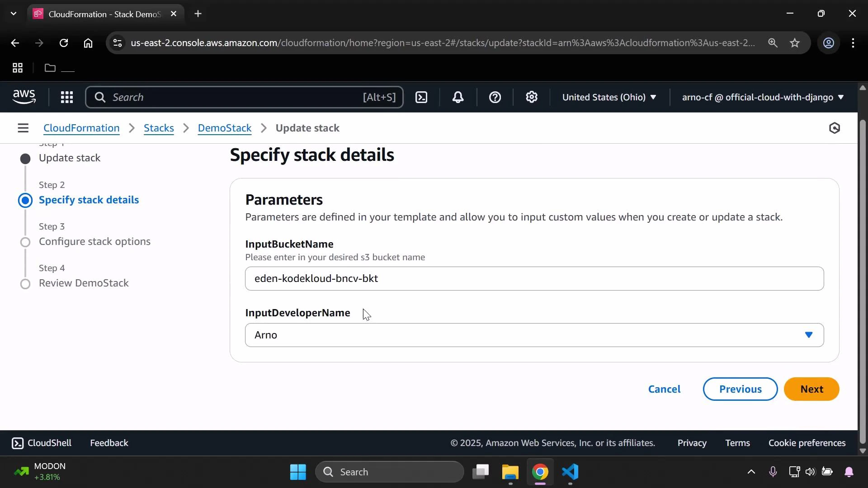The width and height of the screenshot is (868, 488).
Task: Go to the Update stack step
Action: click(x=70, y=158)
